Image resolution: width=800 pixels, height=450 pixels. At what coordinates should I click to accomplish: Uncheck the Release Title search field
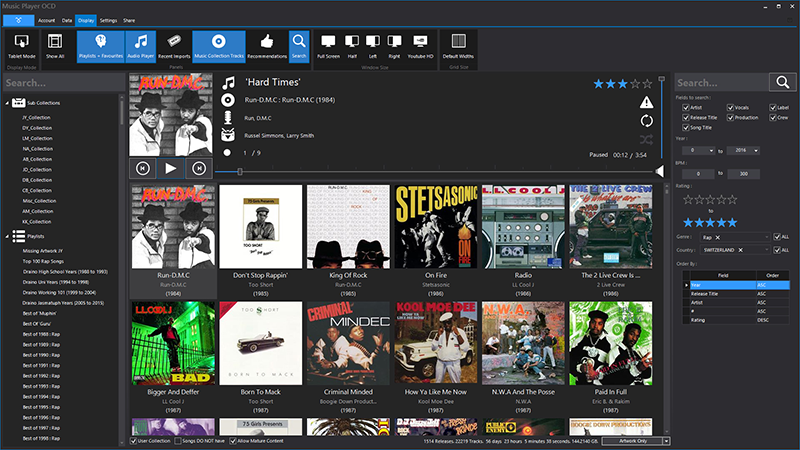click(686, 117)
